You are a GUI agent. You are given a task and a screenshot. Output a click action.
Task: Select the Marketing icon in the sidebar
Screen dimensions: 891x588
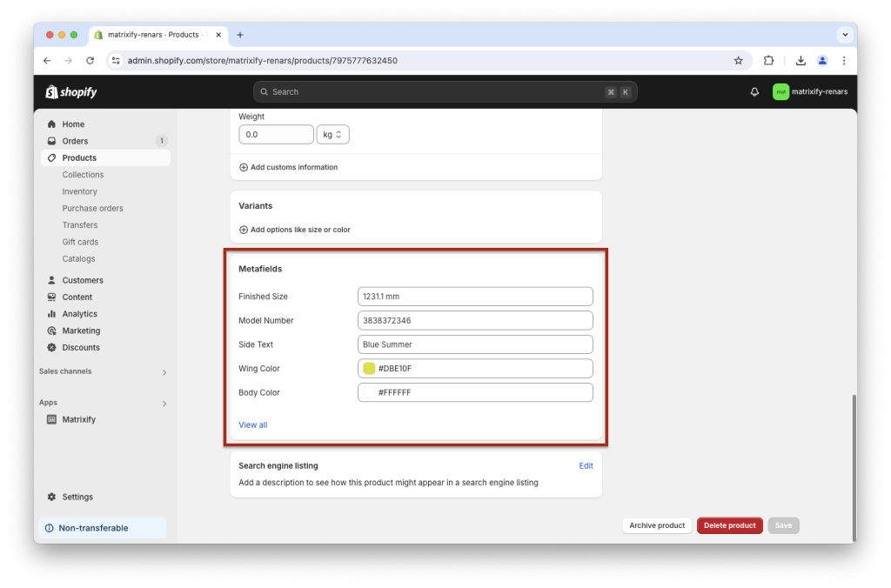click(x=52, y=330)
